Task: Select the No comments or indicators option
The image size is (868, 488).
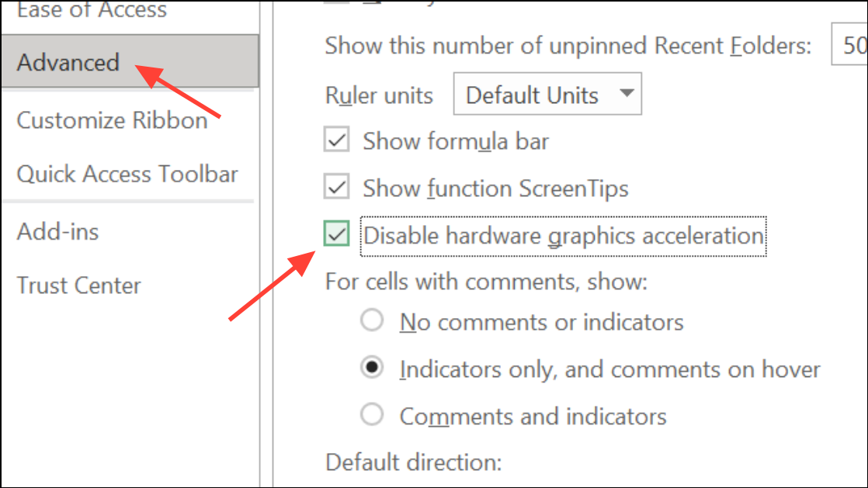Action: [x=373, y=321]
